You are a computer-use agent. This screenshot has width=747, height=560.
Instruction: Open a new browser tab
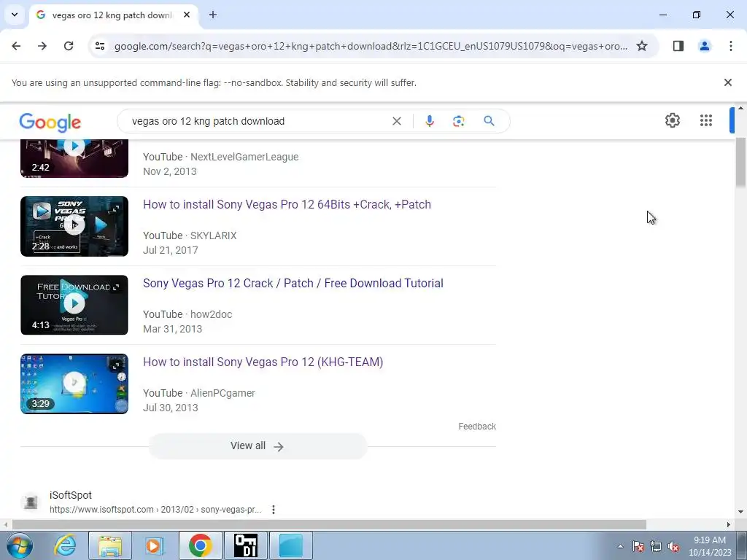(x=213, y=15)
